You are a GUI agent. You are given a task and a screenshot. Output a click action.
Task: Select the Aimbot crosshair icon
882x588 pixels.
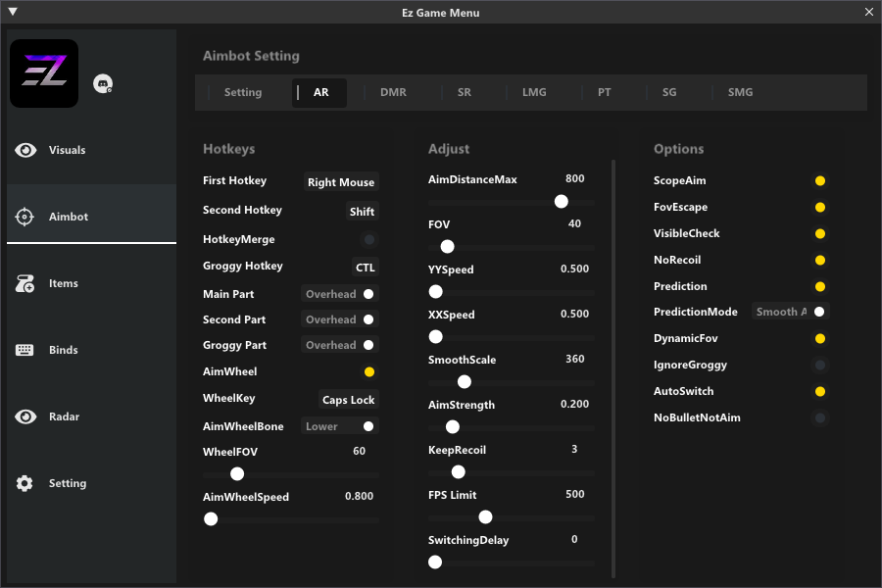[x=24, y=217]
